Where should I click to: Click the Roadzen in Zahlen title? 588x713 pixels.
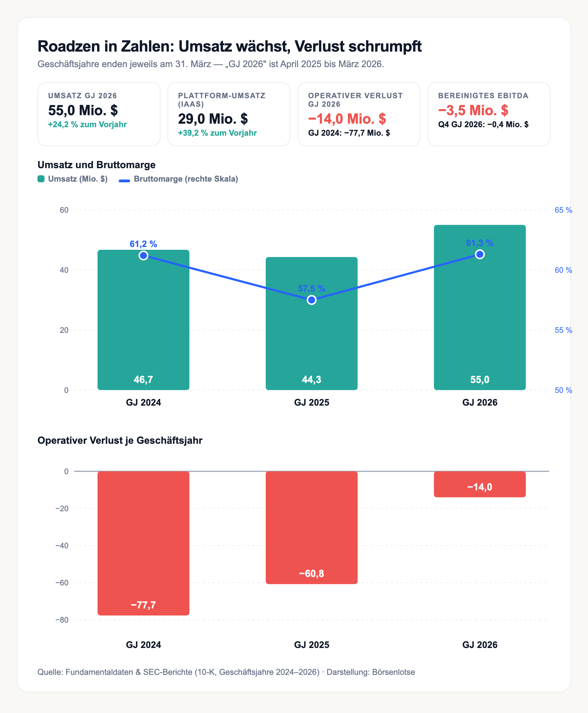(x=230, y=46)
